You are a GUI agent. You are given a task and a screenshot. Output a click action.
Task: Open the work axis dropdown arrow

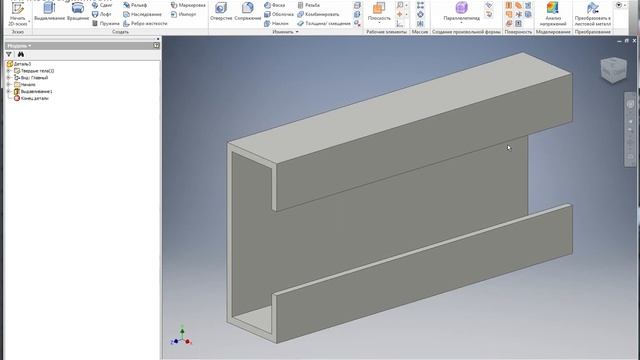407,5
